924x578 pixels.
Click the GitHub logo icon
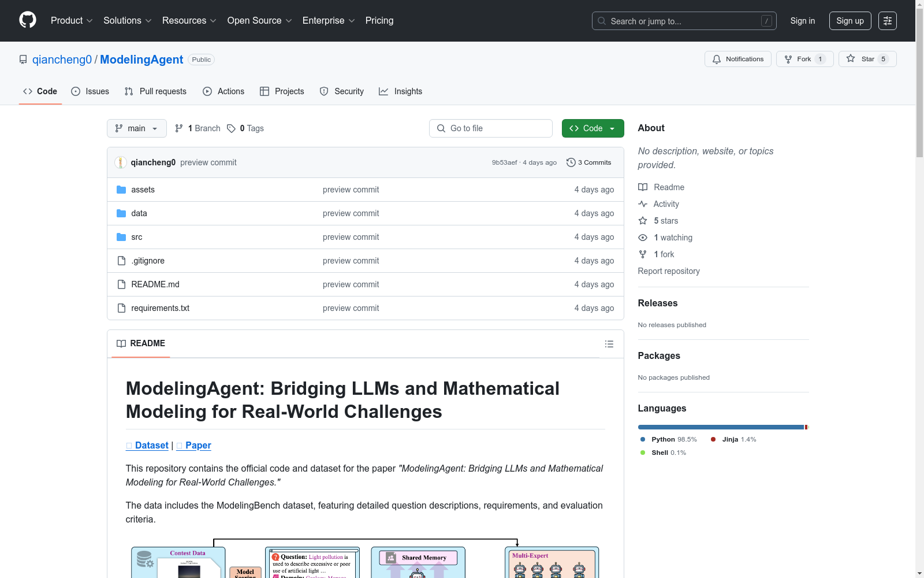28,20
